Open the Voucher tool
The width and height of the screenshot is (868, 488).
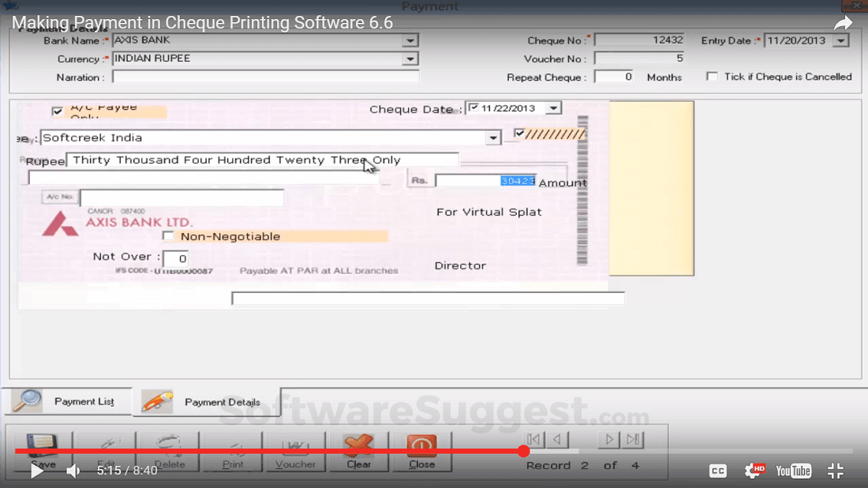tap(295, 446)
